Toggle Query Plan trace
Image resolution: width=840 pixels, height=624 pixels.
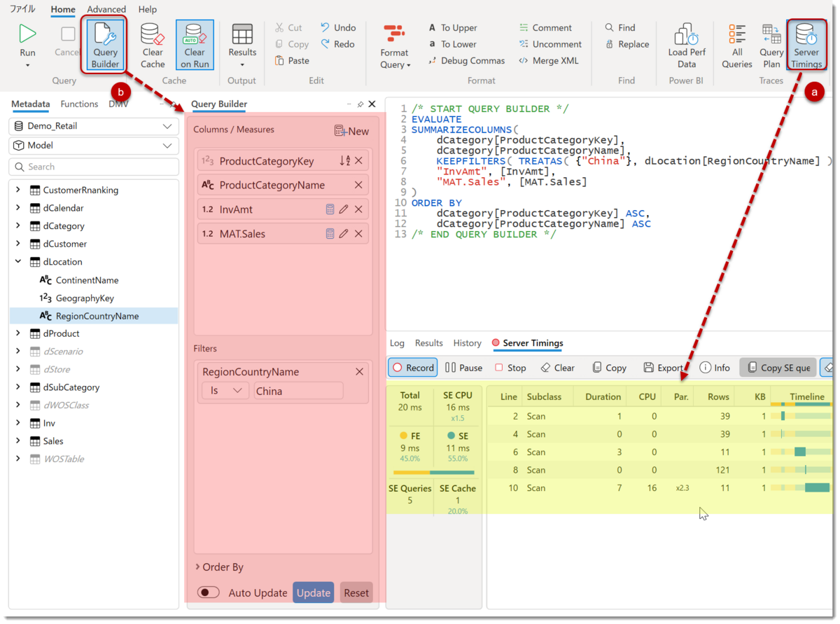771,46
